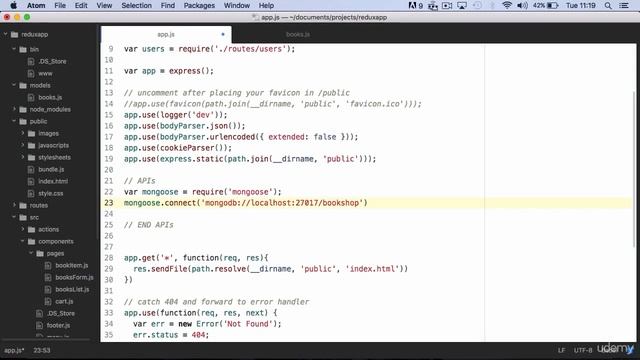The height and width of the screenshot is (360, 640).
Task: Click the file icon beside bundle.js
Action: click(x=31, y=169)
